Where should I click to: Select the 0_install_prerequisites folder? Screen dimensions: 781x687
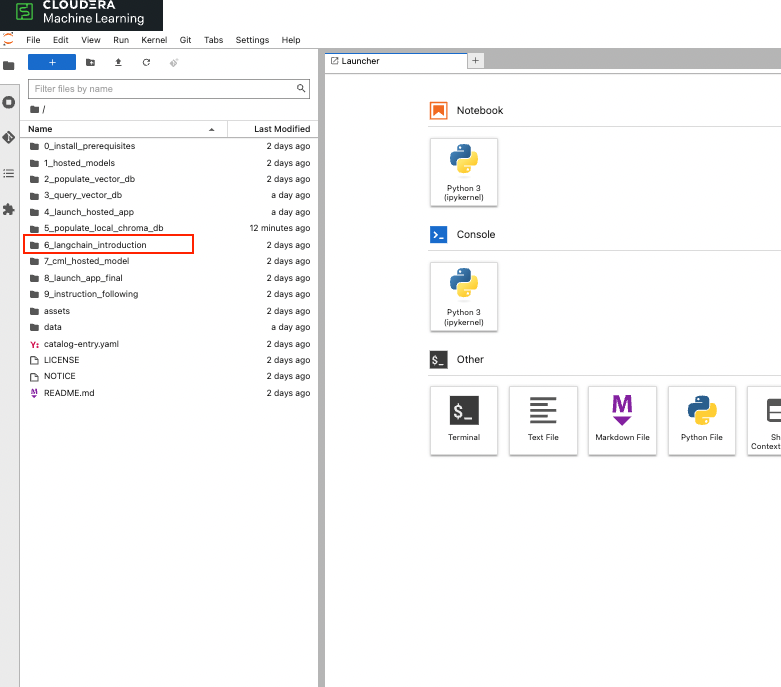tap(169, 146)
